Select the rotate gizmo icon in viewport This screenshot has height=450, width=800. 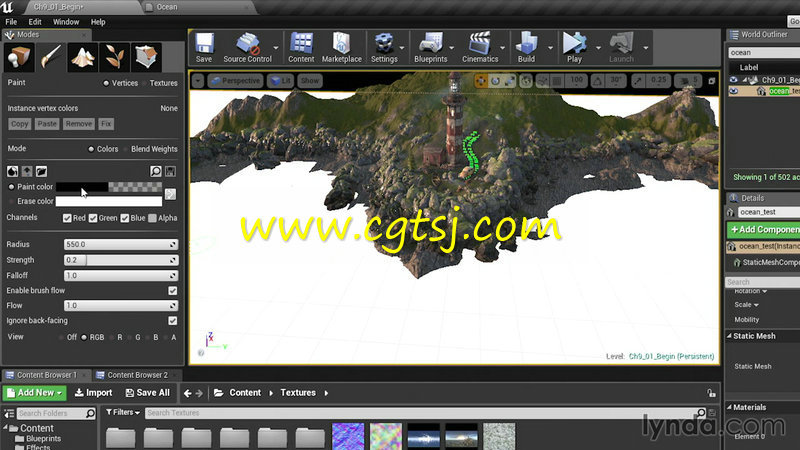click(495, 81)
